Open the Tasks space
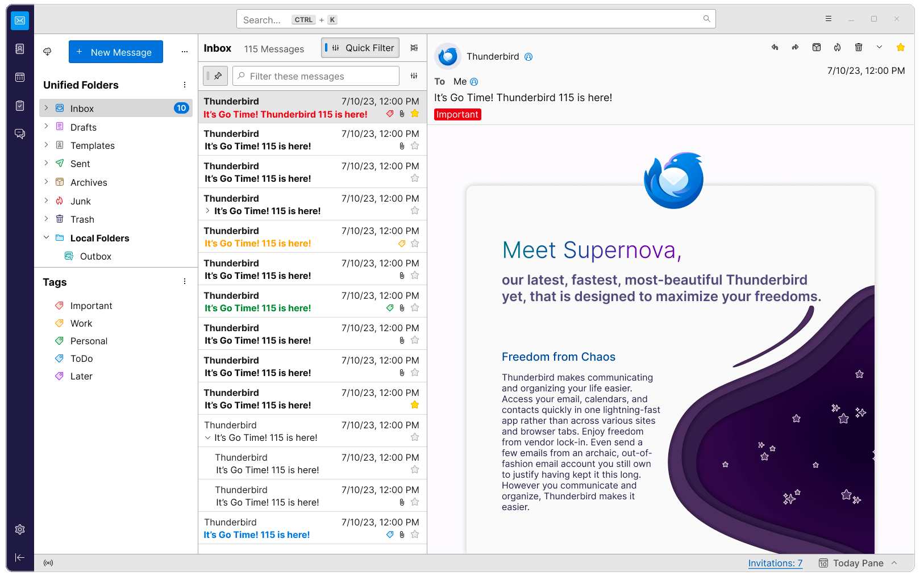This screenshot has width=924, height=576. [20, 106]
